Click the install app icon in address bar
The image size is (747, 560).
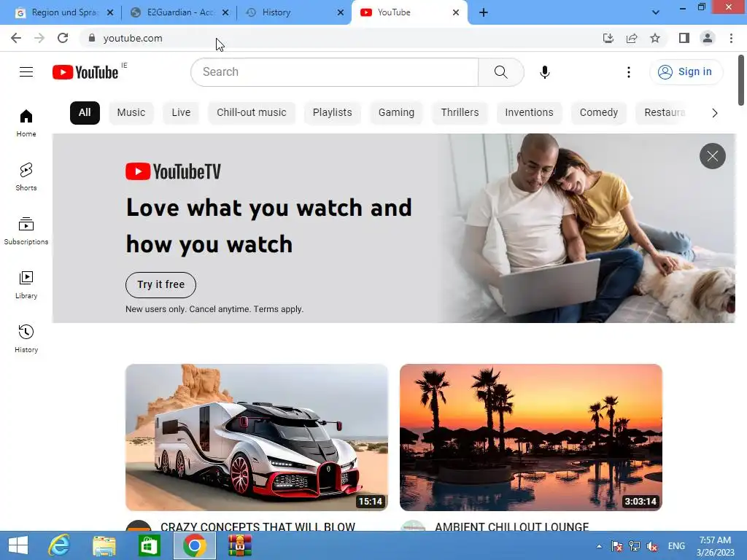608,38
